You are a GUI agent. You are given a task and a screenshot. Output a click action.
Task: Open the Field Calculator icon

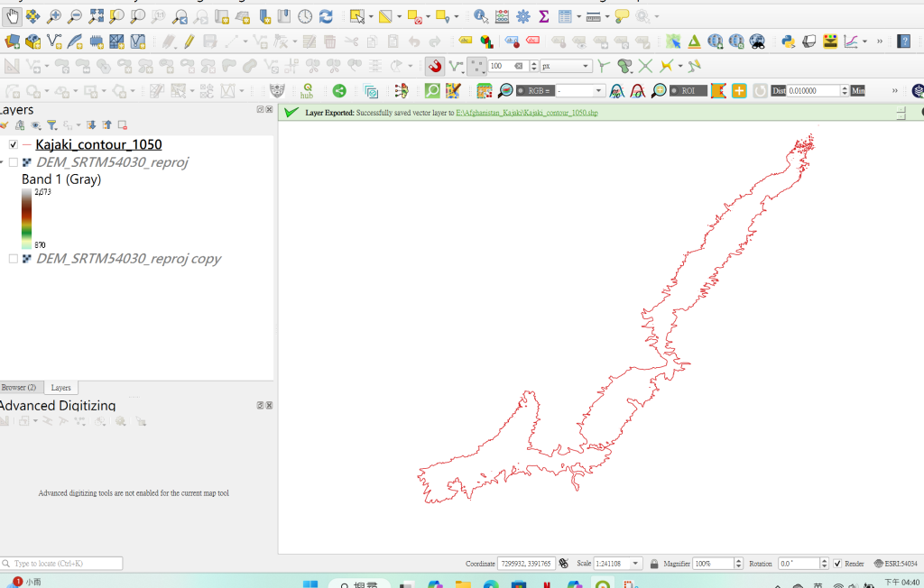point(502,16)
